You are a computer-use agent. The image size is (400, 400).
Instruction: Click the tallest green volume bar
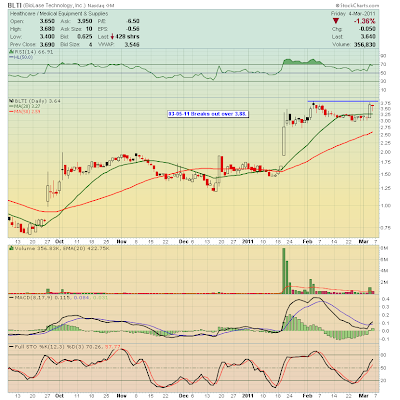coord(284,271)
